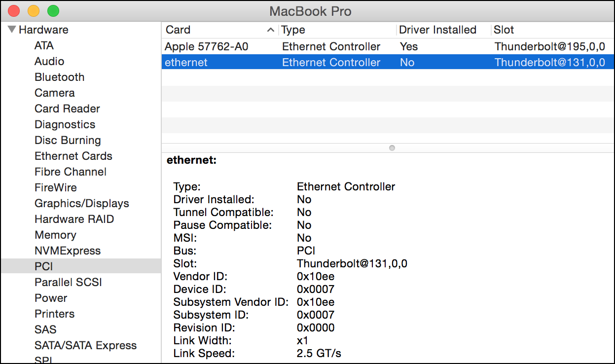Open Parallel SCSI section
The height and width of the screenshot is (364, 615).
coord(68,282)
